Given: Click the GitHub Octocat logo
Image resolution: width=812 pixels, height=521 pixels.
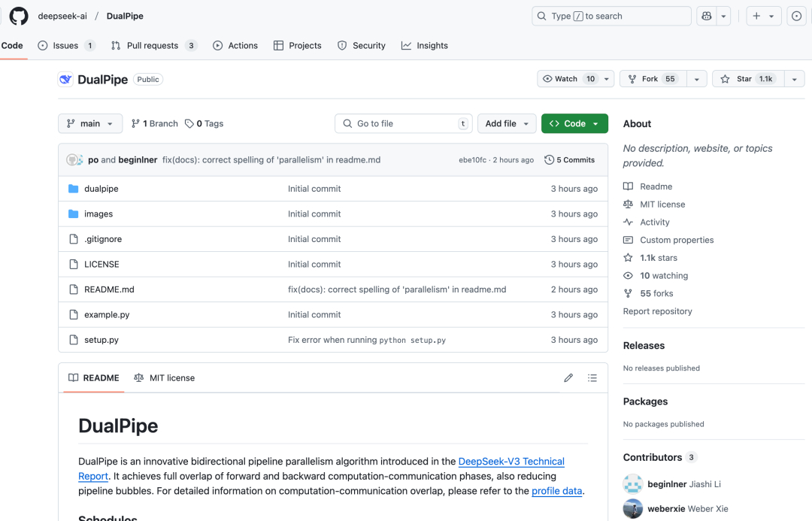Looking at the screenshot, I should (19, 16).
